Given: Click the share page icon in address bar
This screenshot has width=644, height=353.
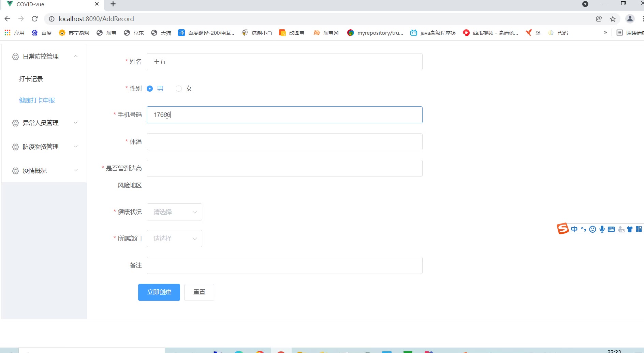Looking at the screenshot, I should pos(599,19).
